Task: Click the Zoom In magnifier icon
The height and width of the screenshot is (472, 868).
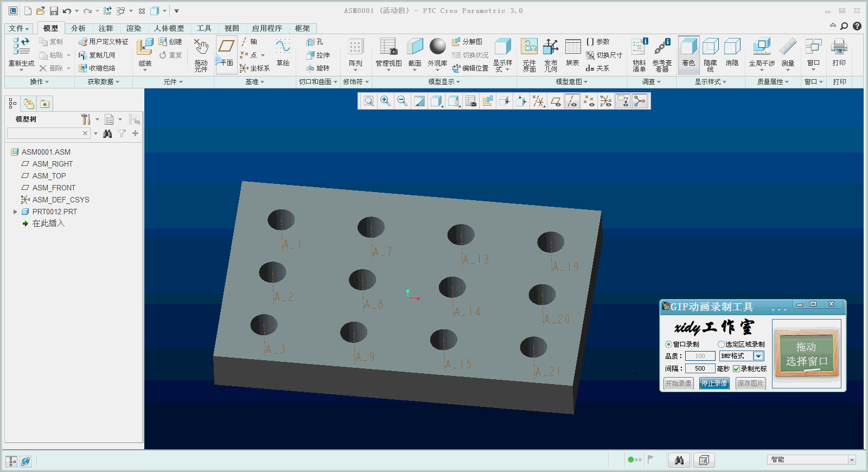Action: coord(385,101)
